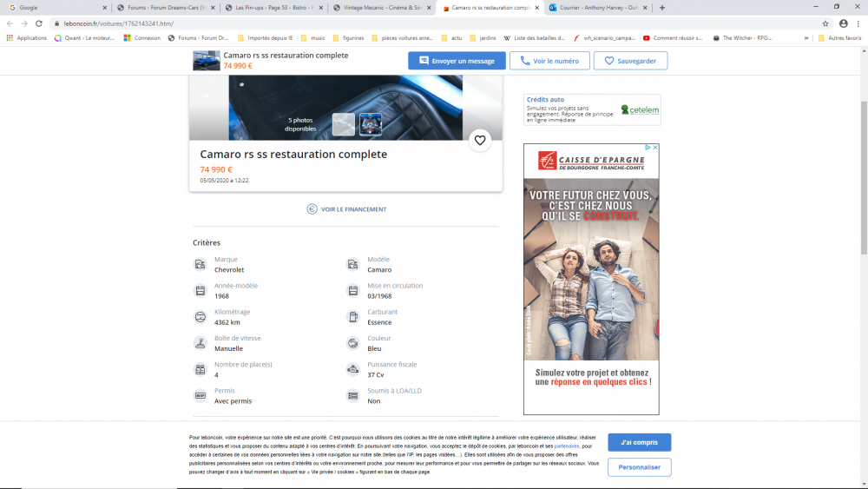868x489 pixels.
Task: Open the Voir le financement link
Action: pos(346,209)
